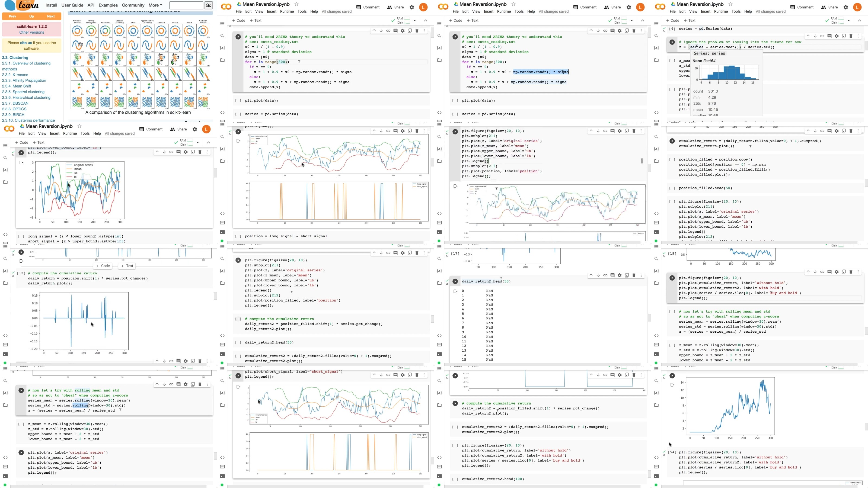Open Runtime menu in Colab below scikit-learn page

tap(70, 133)
